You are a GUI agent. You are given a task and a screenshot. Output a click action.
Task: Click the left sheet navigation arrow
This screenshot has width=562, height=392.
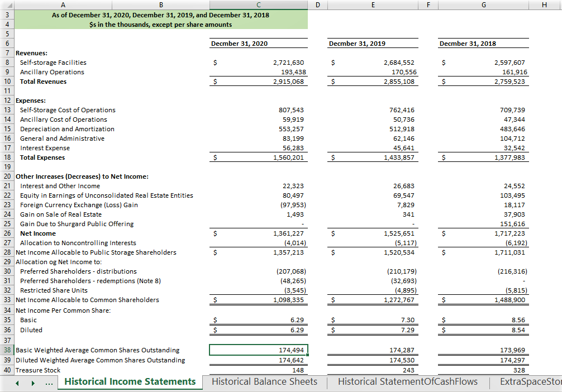click(x=17, y=382)
